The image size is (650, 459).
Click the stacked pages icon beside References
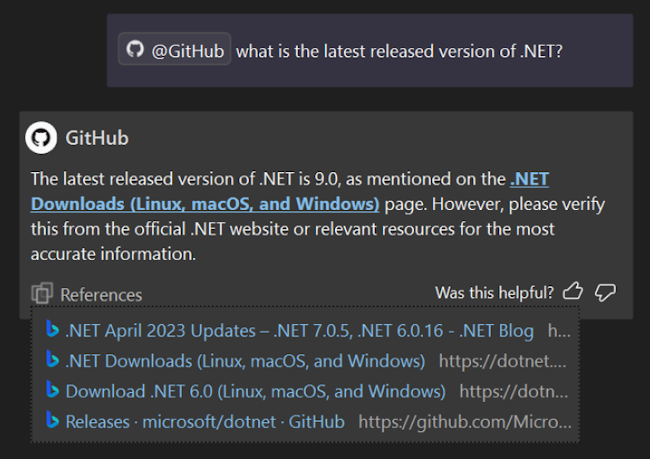42,294
